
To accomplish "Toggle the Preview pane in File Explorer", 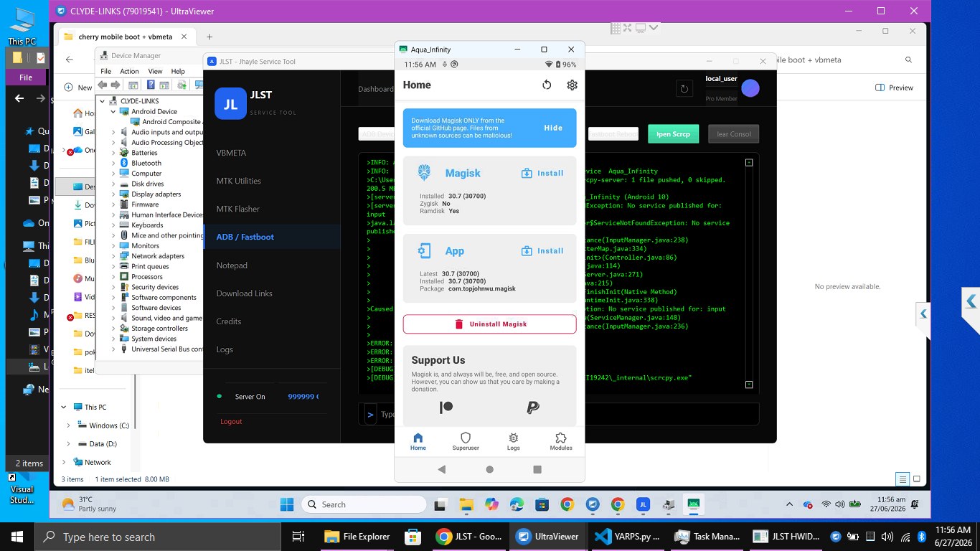I will [x=895, y=88].
